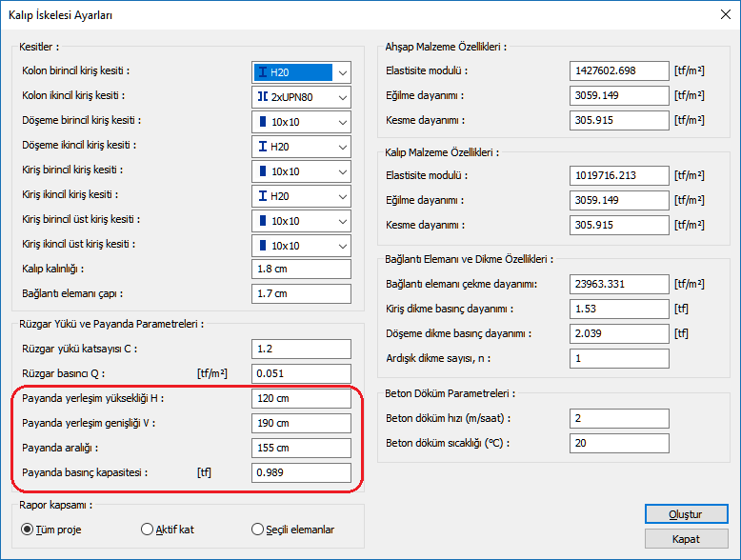Open the Kiriş birincil kiriş kesiti dropdown
Screen dimensions: 741x560
[301, 171]
